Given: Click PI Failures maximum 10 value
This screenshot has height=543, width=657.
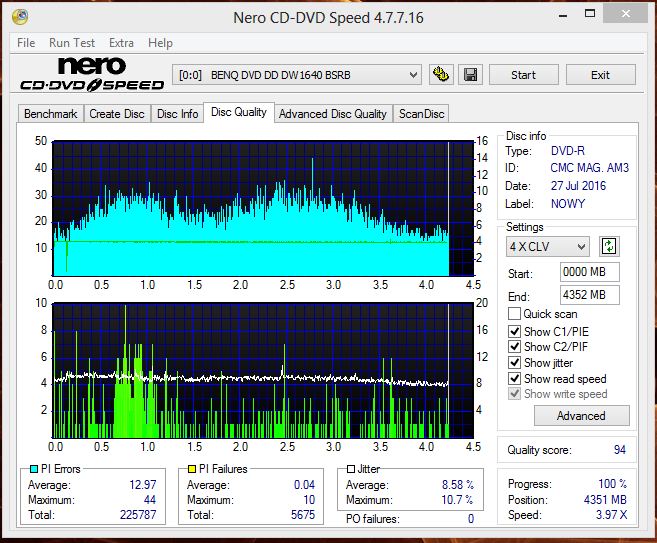Looking at the screenshot, I should (309, 499).
